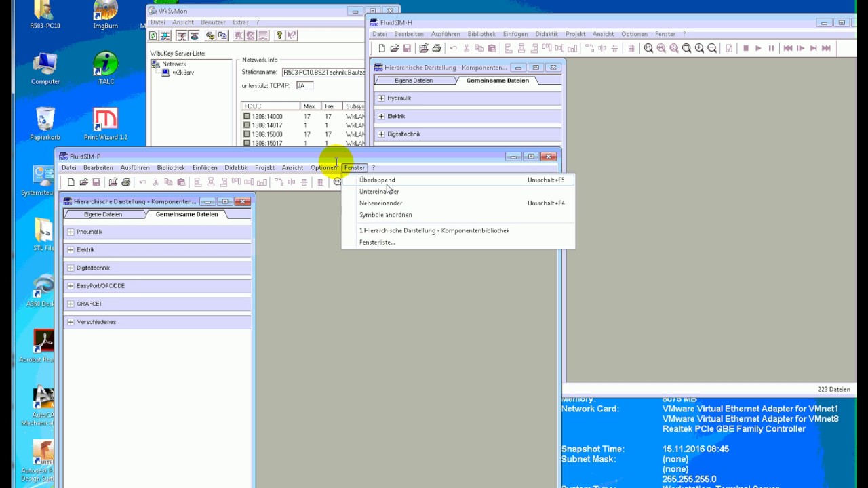This screenshot has height=488, width=868.
Task: Click grid table icon in FluidSIM-H toolbar
Action: pos(631,48)
